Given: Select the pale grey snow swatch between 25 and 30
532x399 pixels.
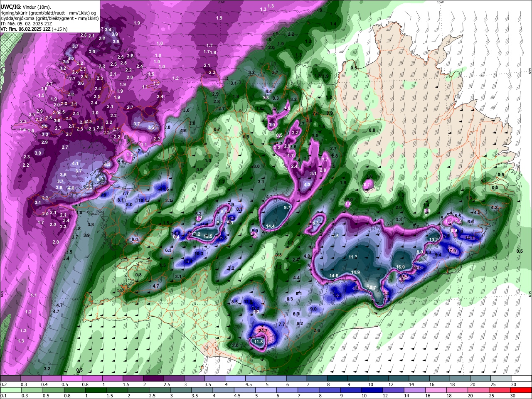Looking at the screenshot, I should point(501,379).
